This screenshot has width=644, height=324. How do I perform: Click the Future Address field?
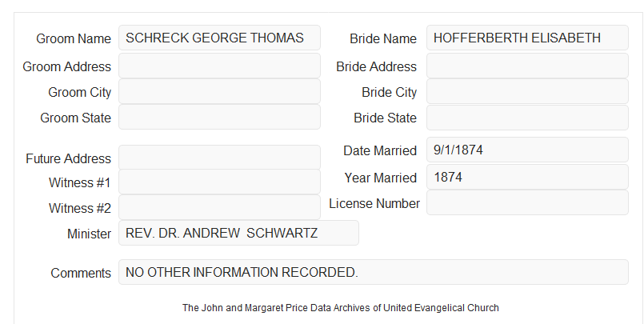coord(219,158)
